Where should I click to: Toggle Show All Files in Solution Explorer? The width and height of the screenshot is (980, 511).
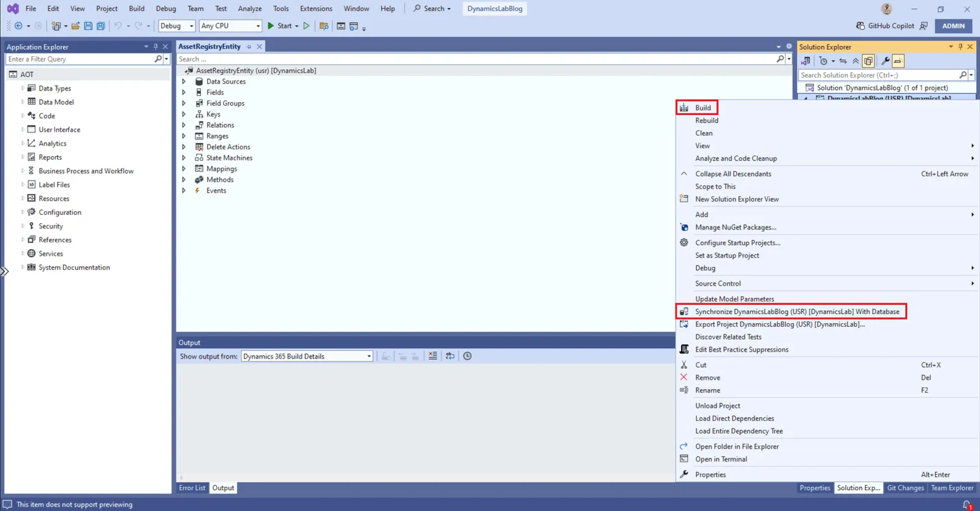(x=869, y=61)
